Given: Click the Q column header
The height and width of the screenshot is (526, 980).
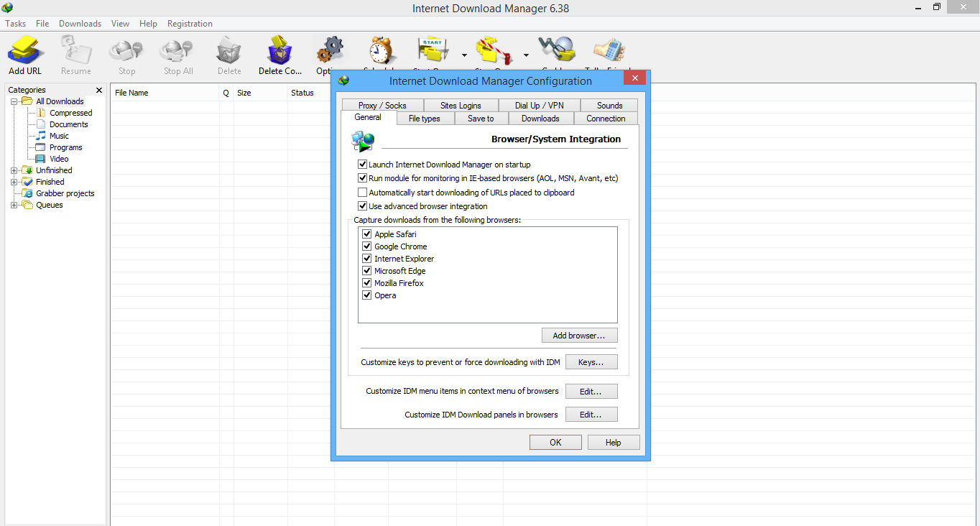Looking at the screenshot, I should (x=226, y=93).
